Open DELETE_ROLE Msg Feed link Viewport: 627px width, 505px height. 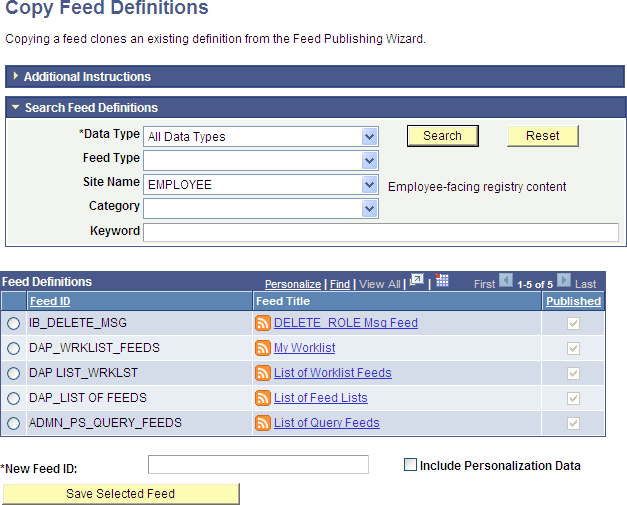pos(346,323)
